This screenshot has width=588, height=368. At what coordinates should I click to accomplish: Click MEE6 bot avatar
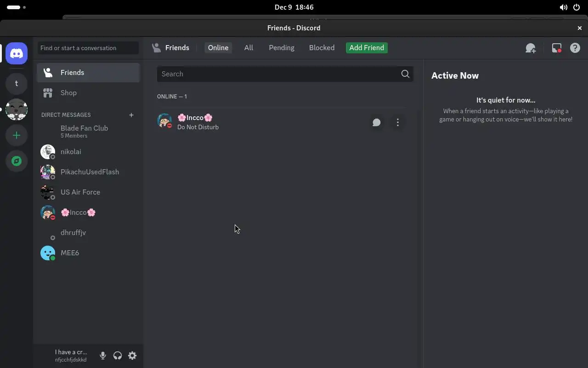(48, 253)
